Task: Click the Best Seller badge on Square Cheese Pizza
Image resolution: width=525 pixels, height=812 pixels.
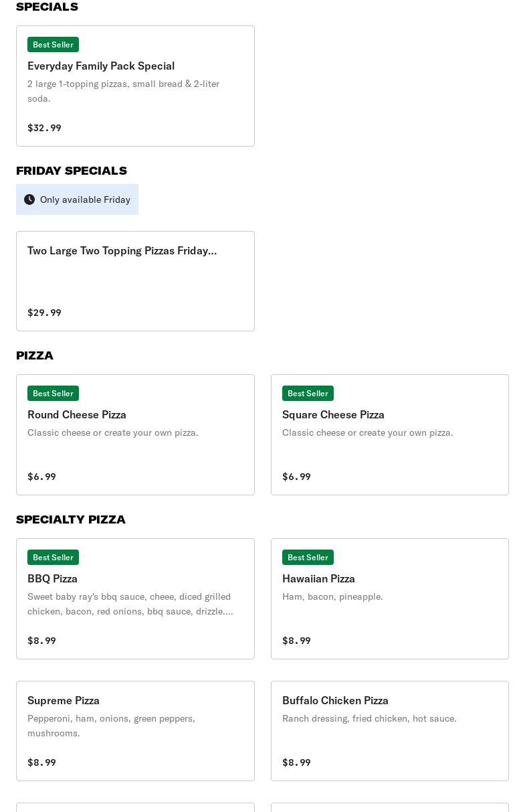Action: (308, 394)
